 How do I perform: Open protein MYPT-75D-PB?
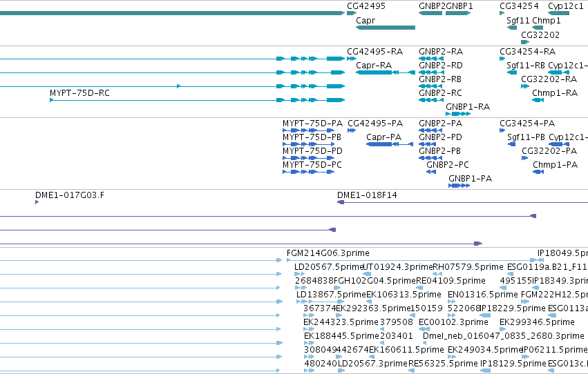pyautogui.click(x=312, y=137)
